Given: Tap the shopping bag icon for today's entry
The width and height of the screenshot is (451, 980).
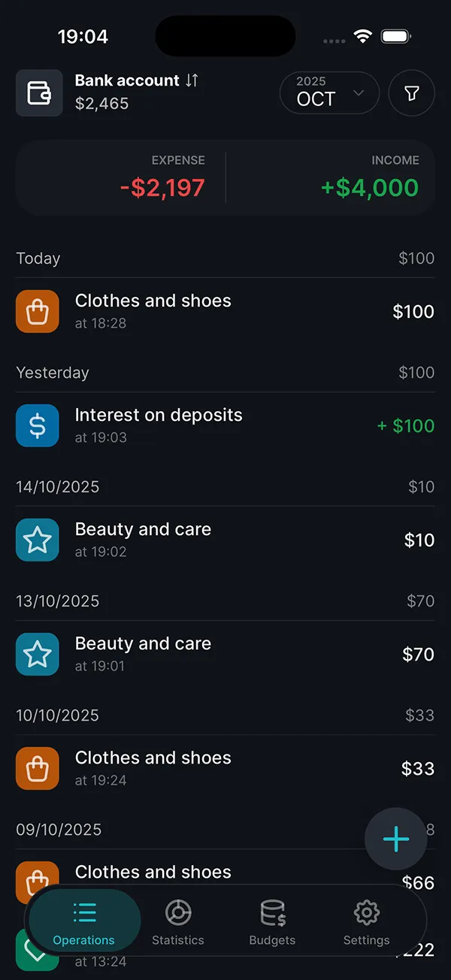Looking at the screenshot, I should tap(38, 311).
